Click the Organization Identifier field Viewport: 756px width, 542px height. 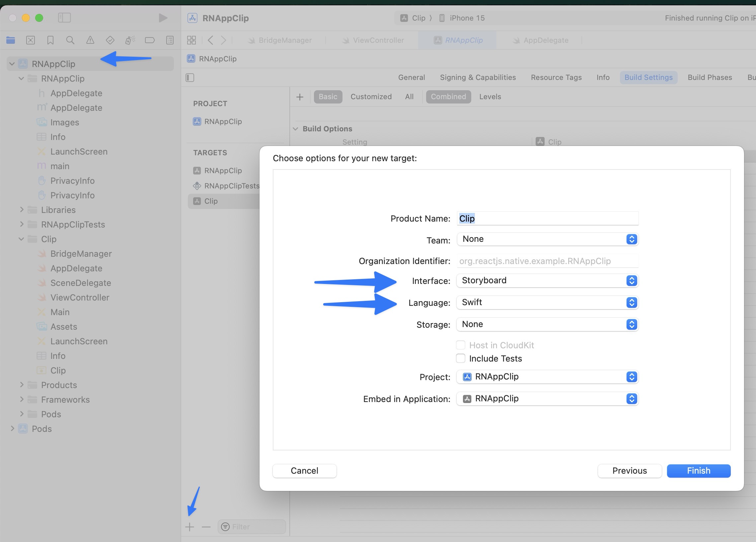[x=547, y=261]
